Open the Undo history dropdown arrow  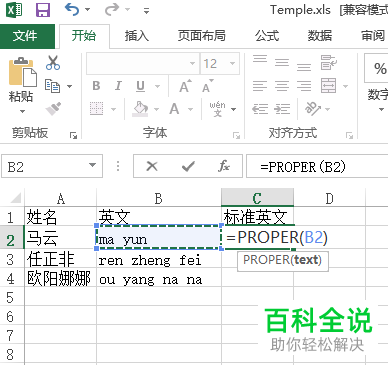point(88,10)
